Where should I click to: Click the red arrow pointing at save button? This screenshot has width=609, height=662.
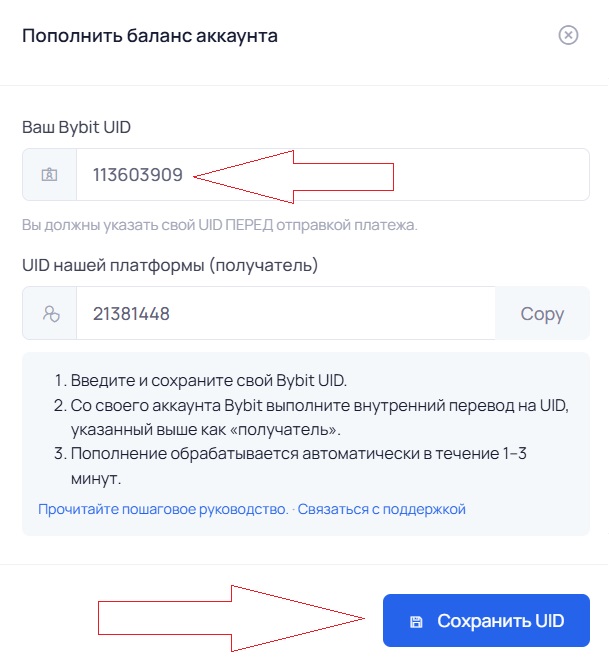(x=230, y=620)
